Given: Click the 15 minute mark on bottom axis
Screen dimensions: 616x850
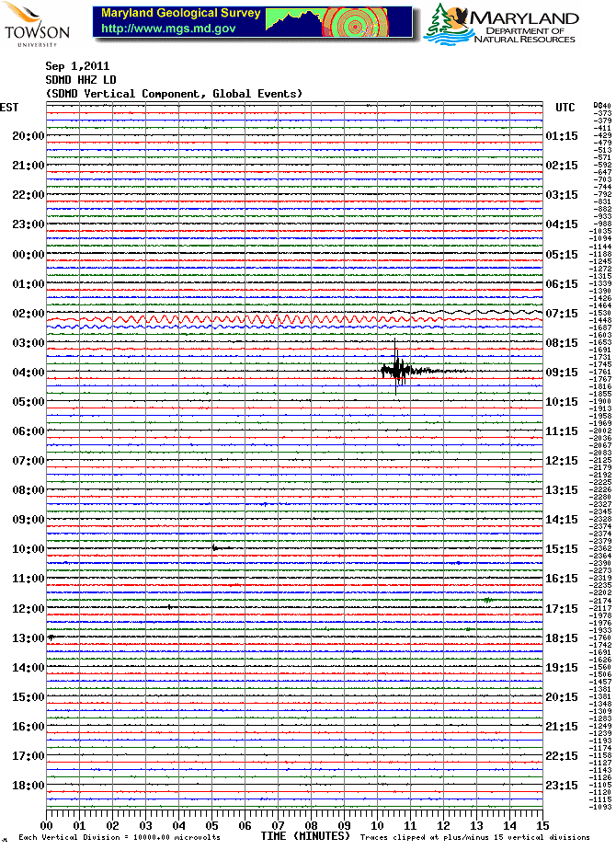Looking at the screenshot, I should coord(542,826).
